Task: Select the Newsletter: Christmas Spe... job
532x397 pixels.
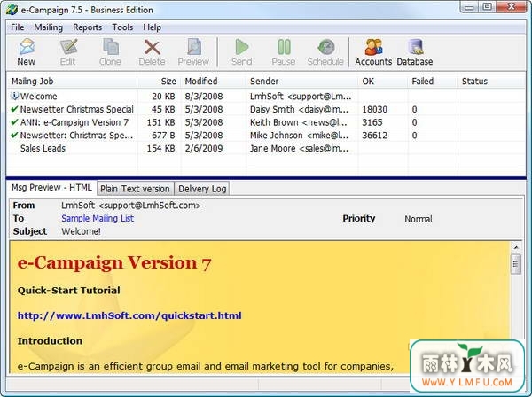Action: click(266, 136)
